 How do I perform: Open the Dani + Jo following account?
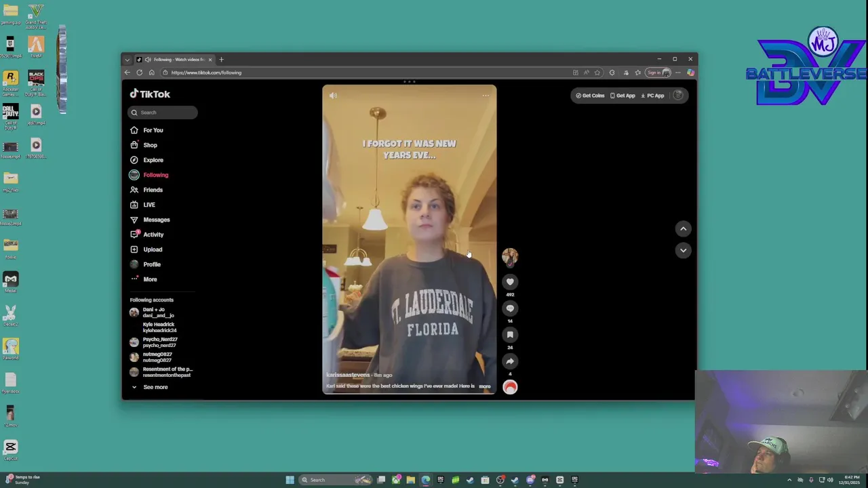point(153,312)
